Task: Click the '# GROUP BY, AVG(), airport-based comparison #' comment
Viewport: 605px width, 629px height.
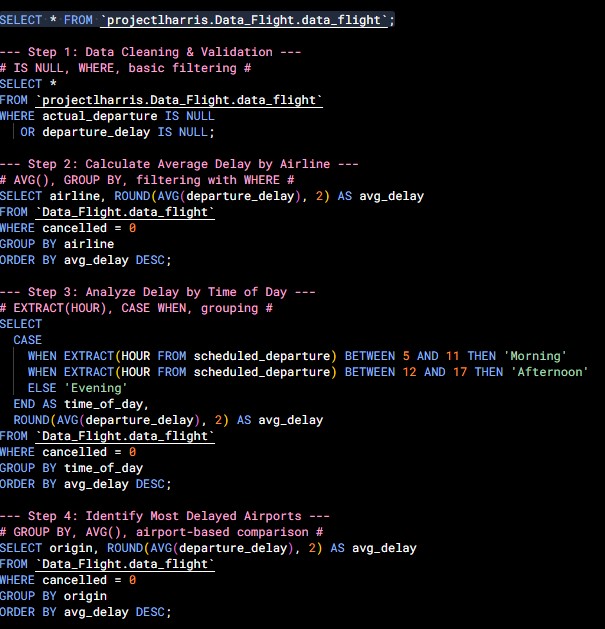Action: pyautogui.click(x=161, y=532)
